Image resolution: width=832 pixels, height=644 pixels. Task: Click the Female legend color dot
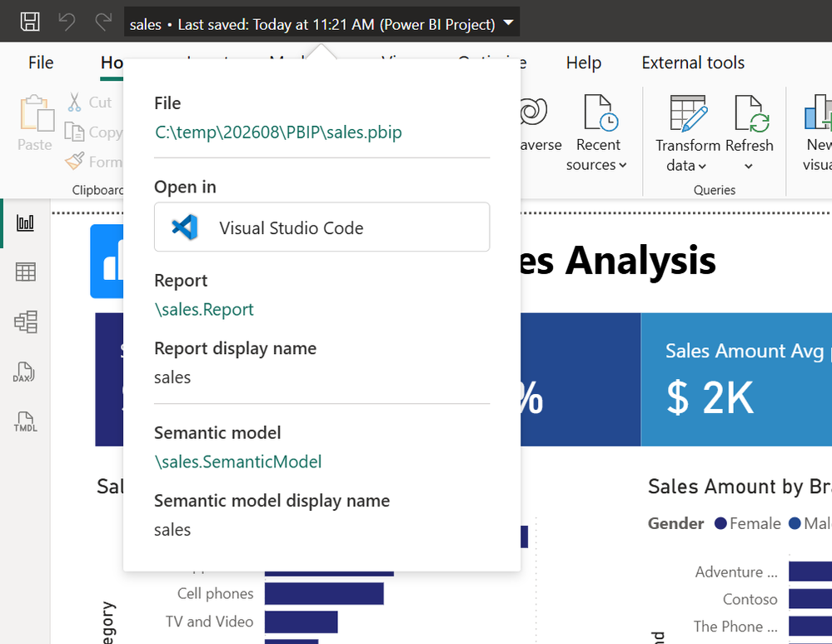coord(720,523)
